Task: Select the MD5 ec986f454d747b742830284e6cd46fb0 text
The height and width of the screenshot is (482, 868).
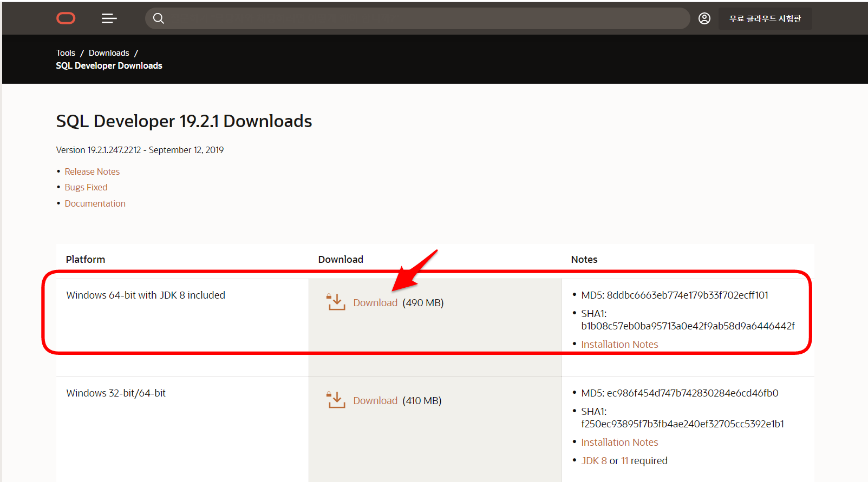Action: [680, 393]
